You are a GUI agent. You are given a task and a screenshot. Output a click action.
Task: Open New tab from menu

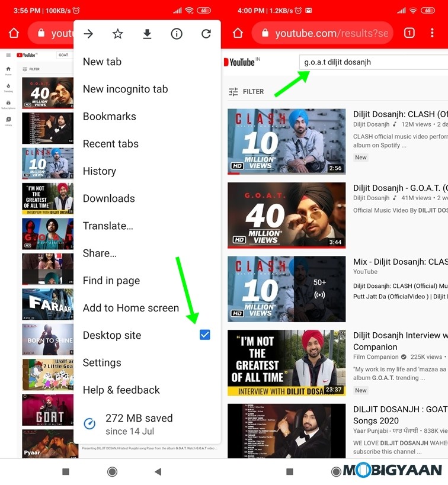pos(147,62)
